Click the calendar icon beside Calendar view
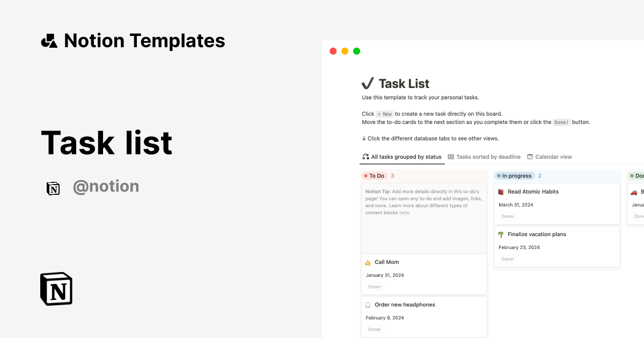The width and height of the screenshot is (644, 338). (x=530, y=157)
